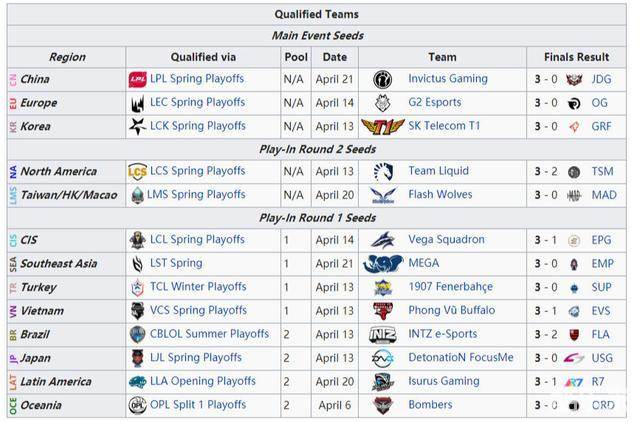Viewport: 640px width, 422px height.
Task: Click the Team Liquid logo icon
Action: [382, 171]
